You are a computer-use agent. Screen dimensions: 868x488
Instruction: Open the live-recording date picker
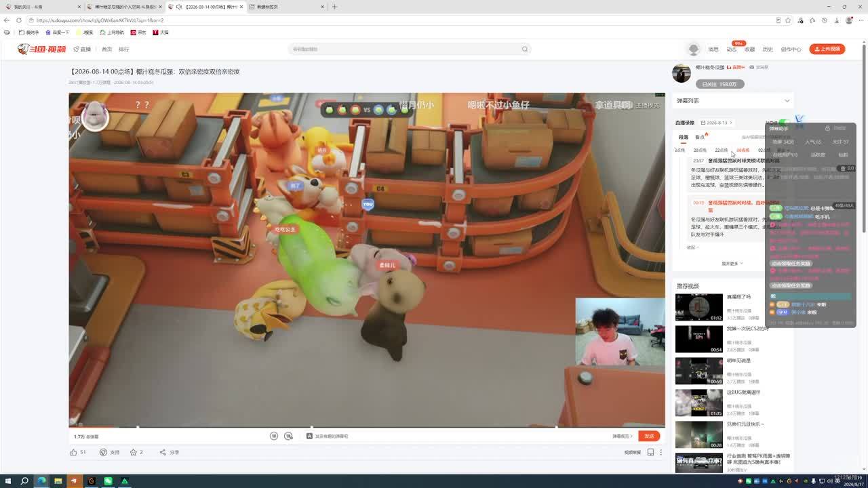click(717, 123)
